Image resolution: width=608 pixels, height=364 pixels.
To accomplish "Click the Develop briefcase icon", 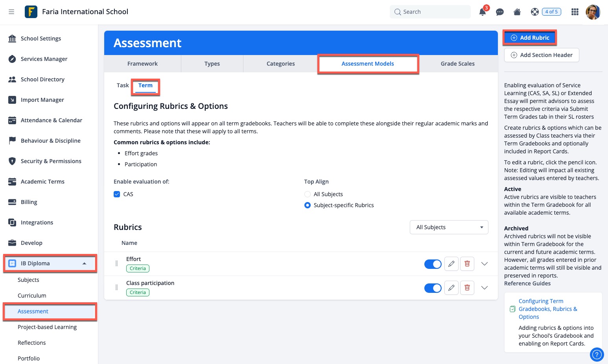I will 12,243.
